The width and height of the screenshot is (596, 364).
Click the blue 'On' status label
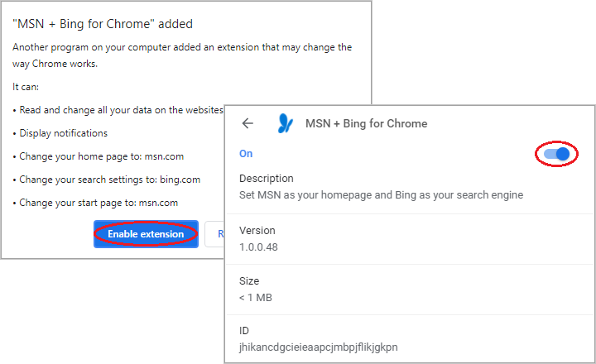pyautogui.click(x=246, y=154)
